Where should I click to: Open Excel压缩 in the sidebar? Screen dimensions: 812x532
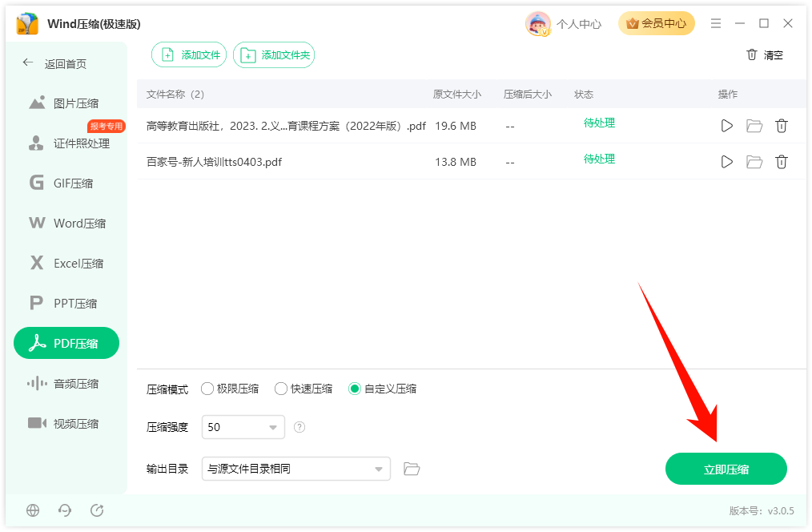pyautogui.click(x=66, y=263)
